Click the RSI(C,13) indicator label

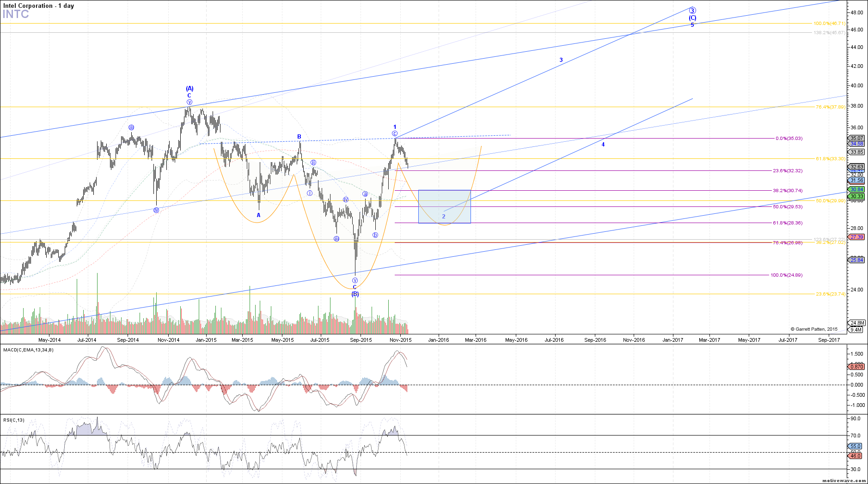tap(14, 420)
